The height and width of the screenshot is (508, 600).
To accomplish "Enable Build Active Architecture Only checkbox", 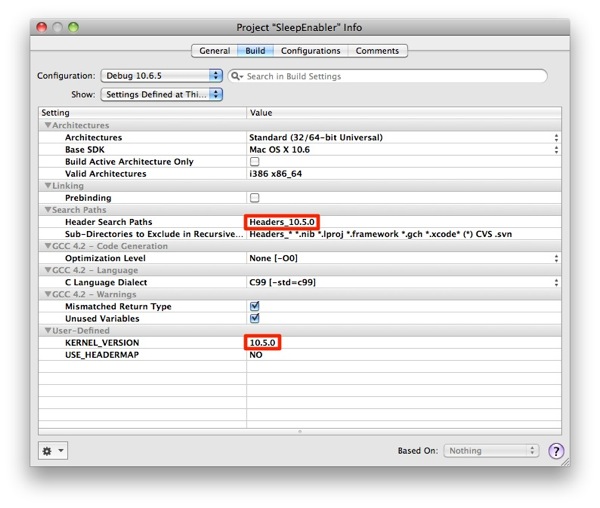I will pyautogui.click(x=254, y=161).
